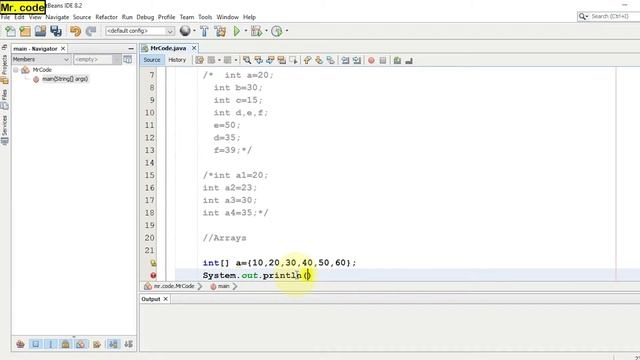Click the Undo toolbar icon
The image size is (640, 360).
[75, 31]
